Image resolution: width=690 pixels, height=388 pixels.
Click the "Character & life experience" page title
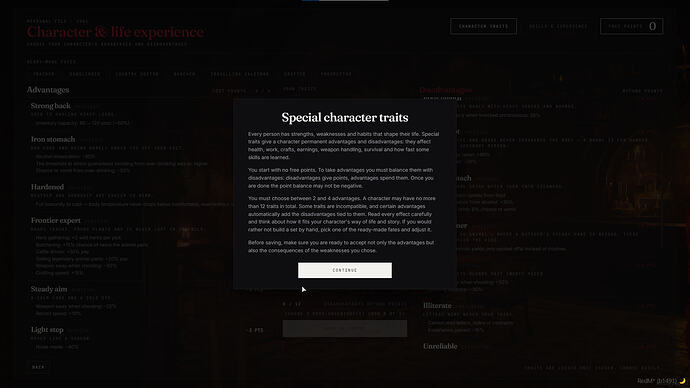coord(115,32)
